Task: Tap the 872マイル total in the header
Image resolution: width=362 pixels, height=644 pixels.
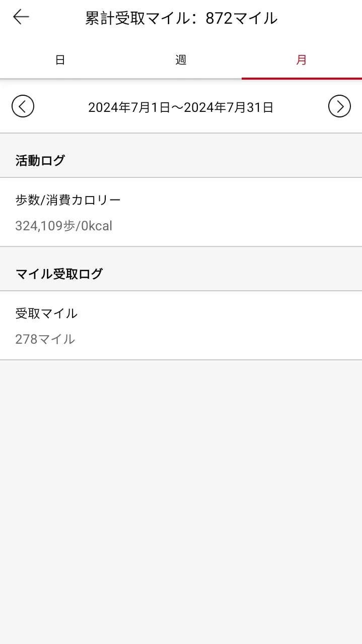Action: [241, 18]
